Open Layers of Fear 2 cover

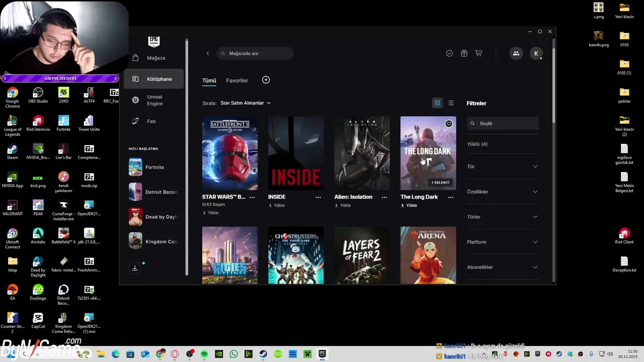[x=362, y=255]
